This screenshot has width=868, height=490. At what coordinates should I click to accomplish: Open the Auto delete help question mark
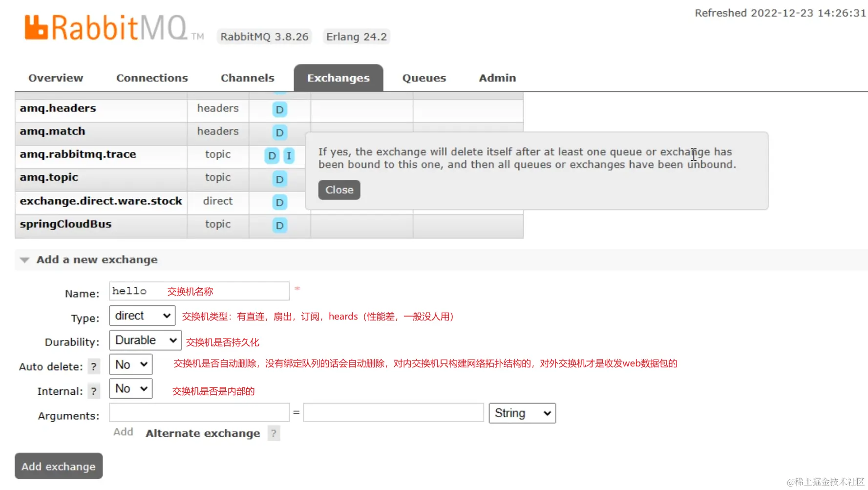tap(94, 366)
